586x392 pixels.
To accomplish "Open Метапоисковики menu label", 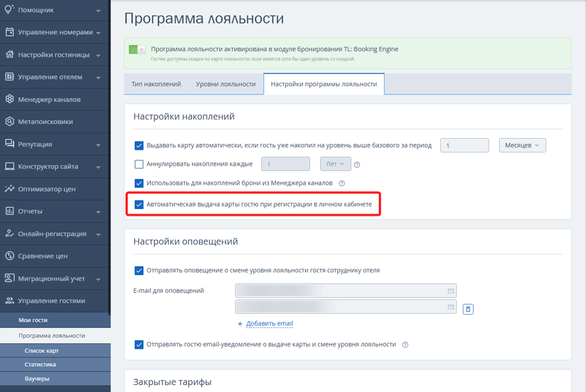I will pyautogui.click(x=45, y=122).
